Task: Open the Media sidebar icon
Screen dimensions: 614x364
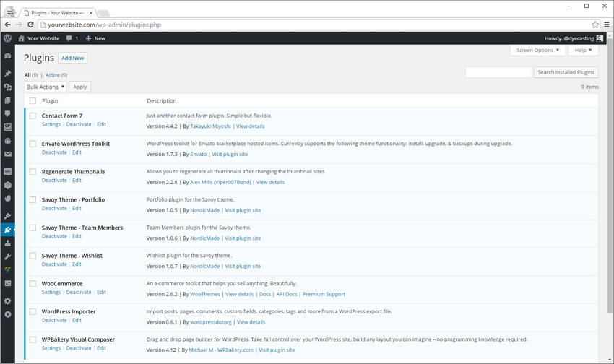Action: pyautogui.click(x=7, y=87)
